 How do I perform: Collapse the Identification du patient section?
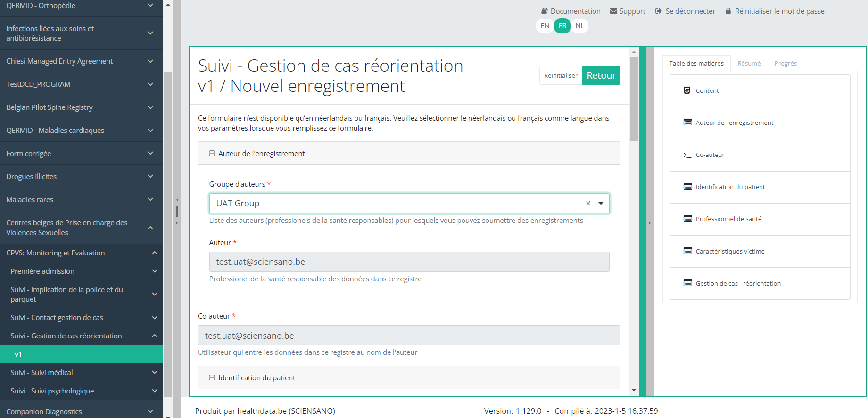[x=212, y=378]
